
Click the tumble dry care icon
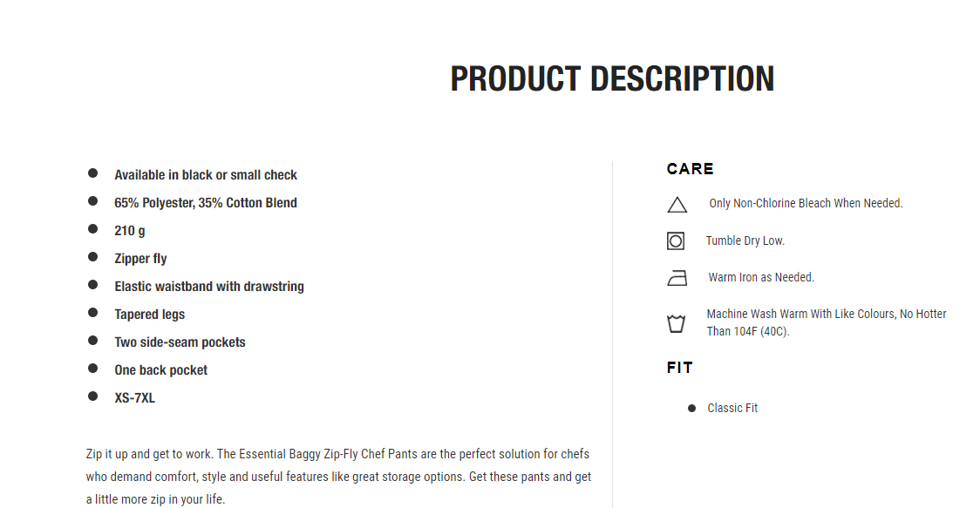point(676,240)
